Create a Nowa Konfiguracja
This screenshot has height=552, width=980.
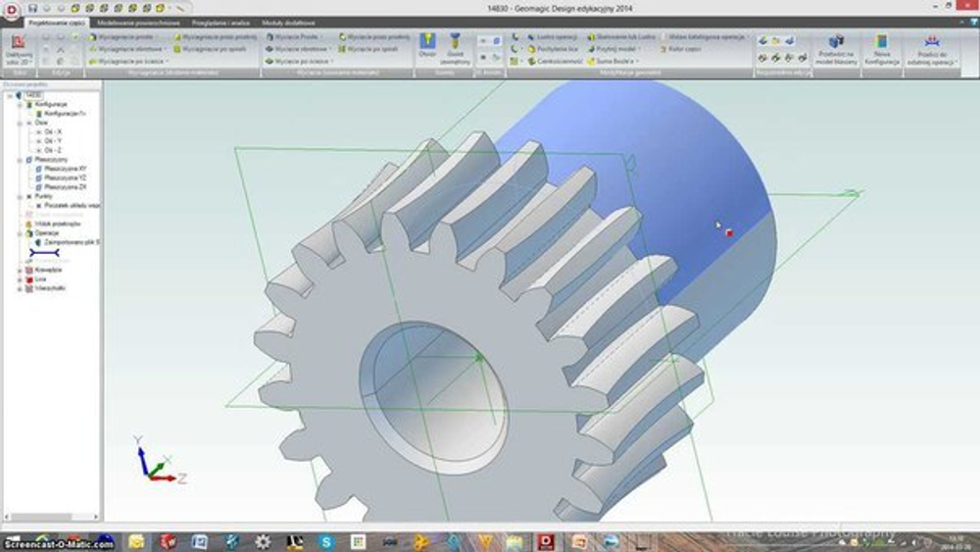pyautogui.click(x=882, y=47)
